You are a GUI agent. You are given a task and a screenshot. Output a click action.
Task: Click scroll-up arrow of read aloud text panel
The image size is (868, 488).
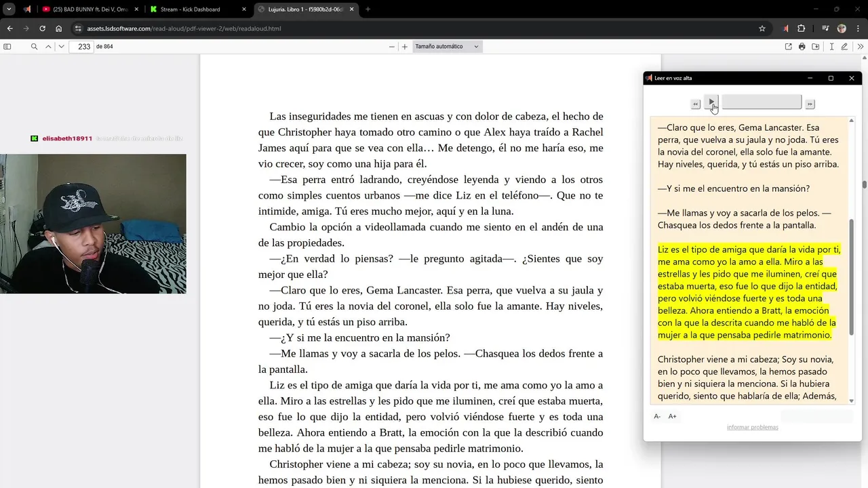point(852,121)
